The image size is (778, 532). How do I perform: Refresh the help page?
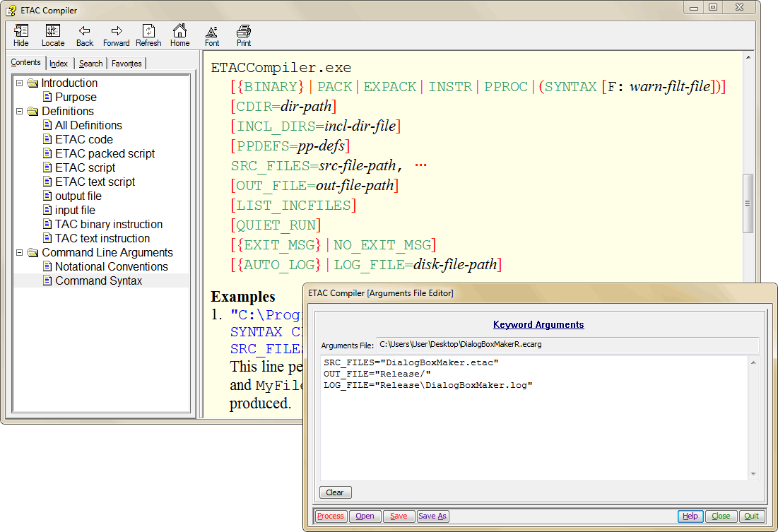click(x=148, y=35)
